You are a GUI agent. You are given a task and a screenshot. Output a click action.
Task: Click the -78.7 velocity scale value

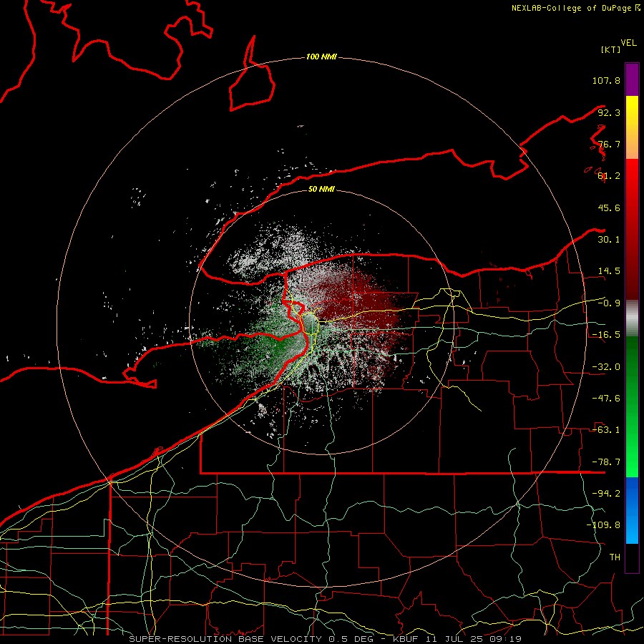[606, 462]
